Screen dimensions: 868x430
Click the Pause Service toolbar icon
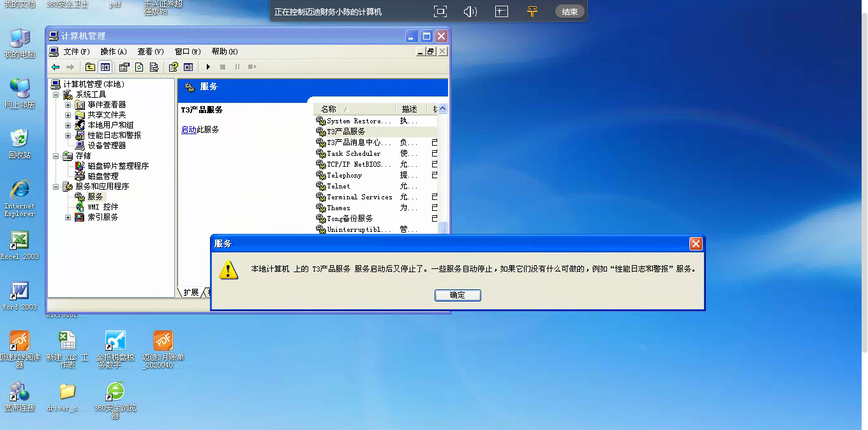(237, 67)
